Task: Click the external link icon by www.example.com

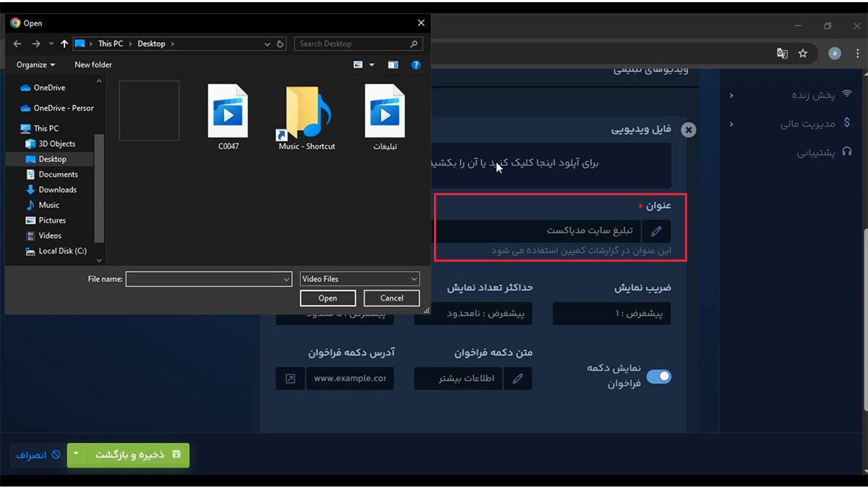Action: point(290,378)
